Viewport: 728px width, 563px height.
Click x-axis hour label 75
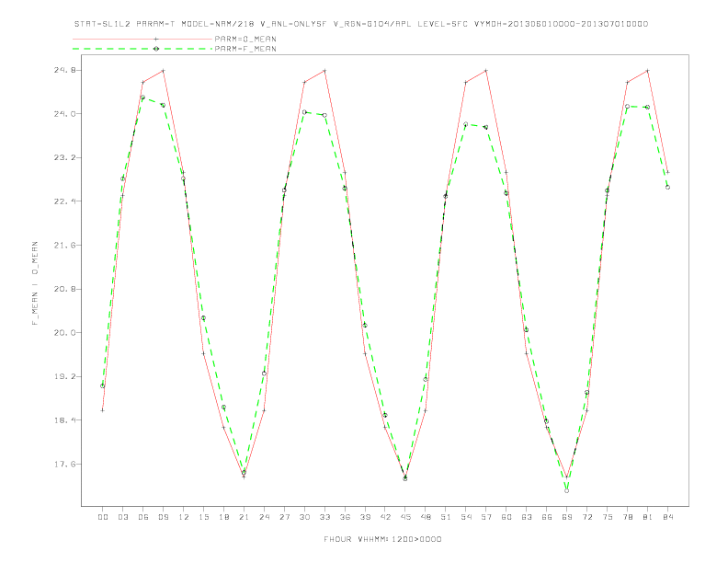[x=608, y=517]
